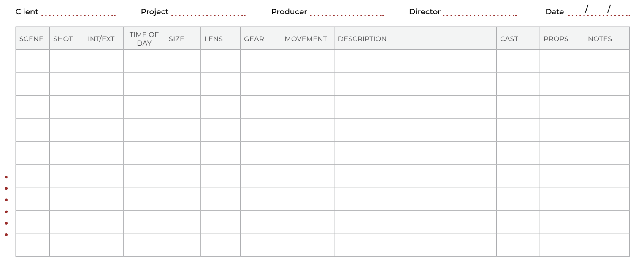This screenshot has height=257, width=644.
Task: Click the Date entry field
Action: pyautogui.click(x=599, y=13)
